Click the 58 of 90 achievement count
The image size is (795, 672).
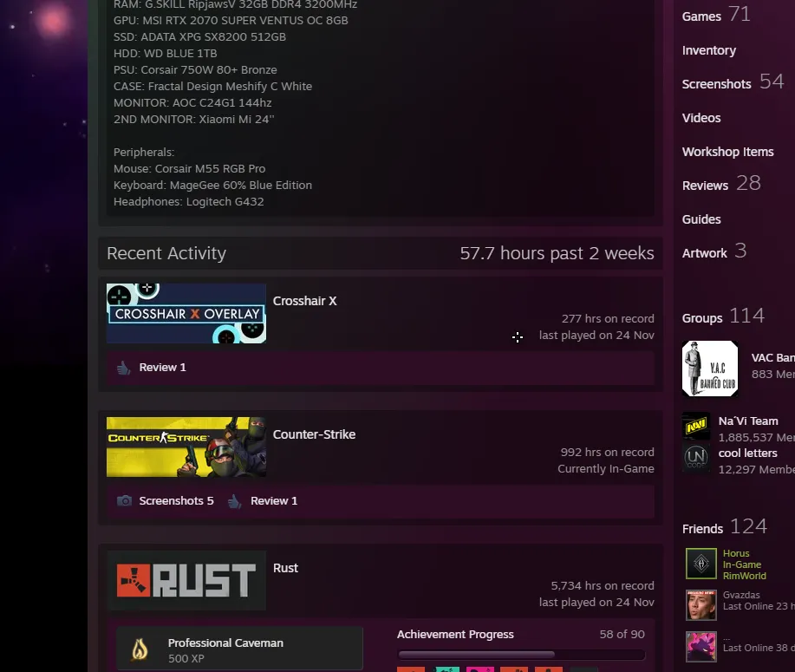pyautogui.click(x=622, y=634)
